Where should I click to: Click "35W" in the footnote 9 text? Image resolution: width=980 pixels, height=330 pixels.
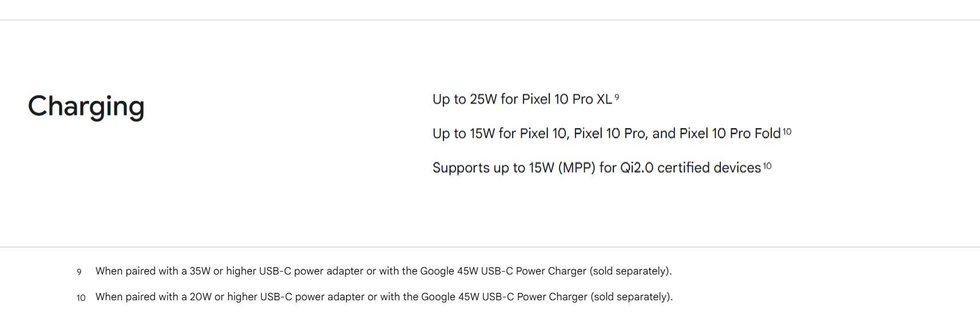[200, 271]
